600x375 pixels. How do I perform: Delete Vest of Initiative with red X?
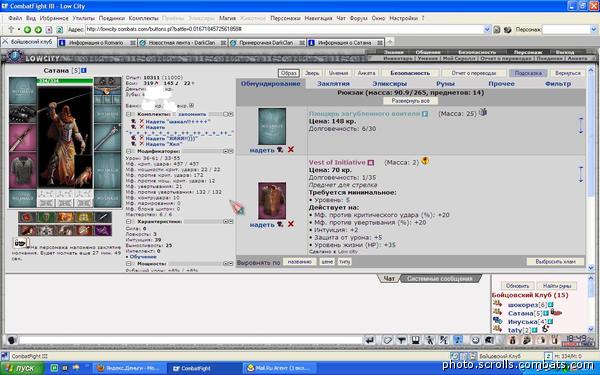tap(291, 224)
